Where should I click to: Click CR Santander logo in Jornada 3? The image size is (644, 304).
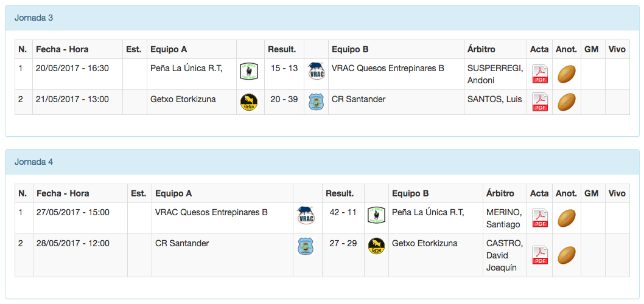point(317,102)
